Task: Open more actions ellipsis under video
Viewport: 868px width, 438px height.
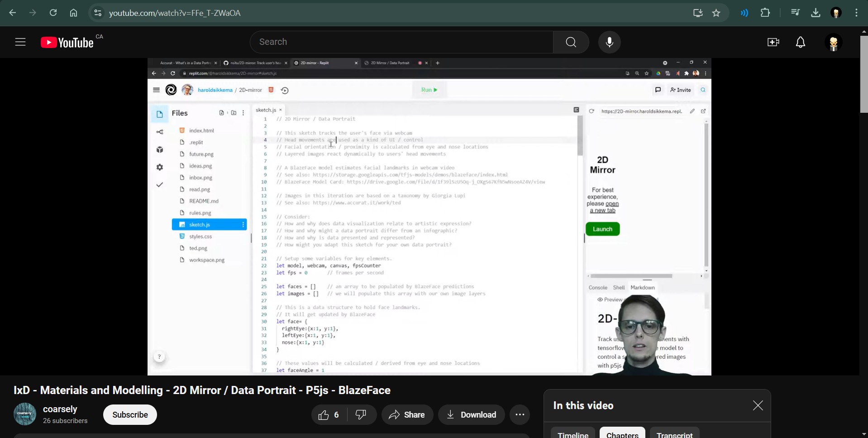Action: coord(520,415)
